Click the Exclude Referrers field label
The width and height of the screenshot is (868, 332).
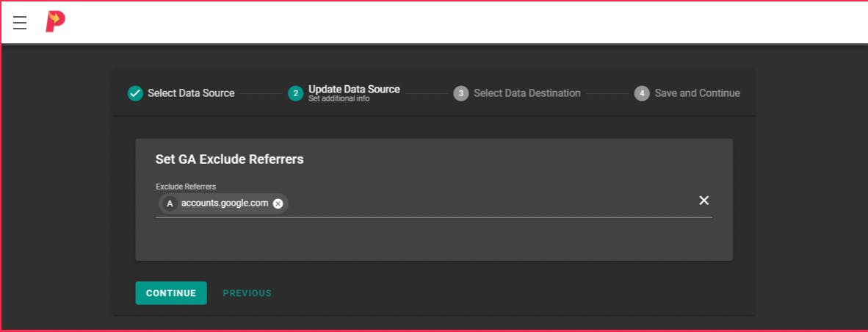pos(186,187)
